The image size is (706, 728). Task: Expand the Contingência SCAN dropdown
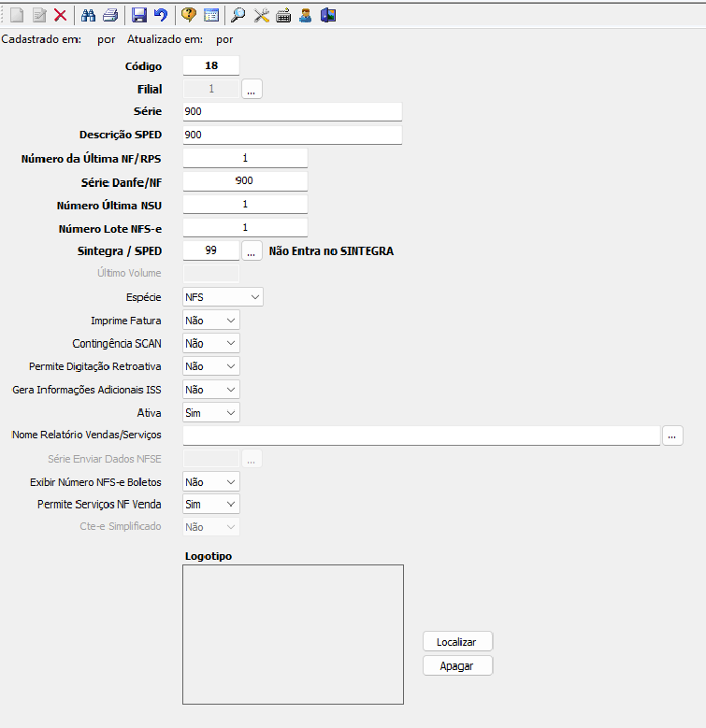point(211,344)
